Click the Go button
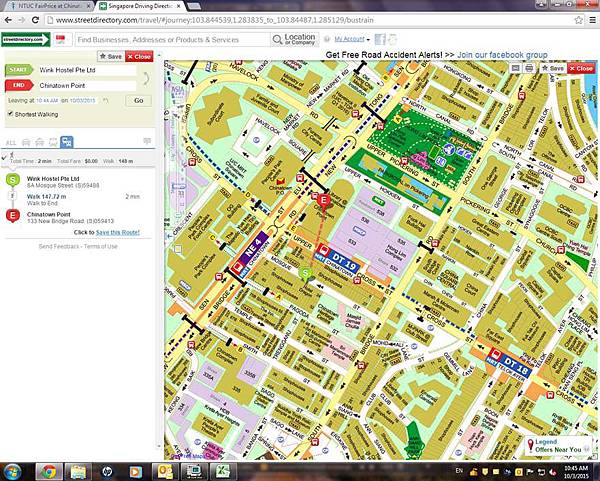This screenshot has width=600, height=481. tap(139, 101)
